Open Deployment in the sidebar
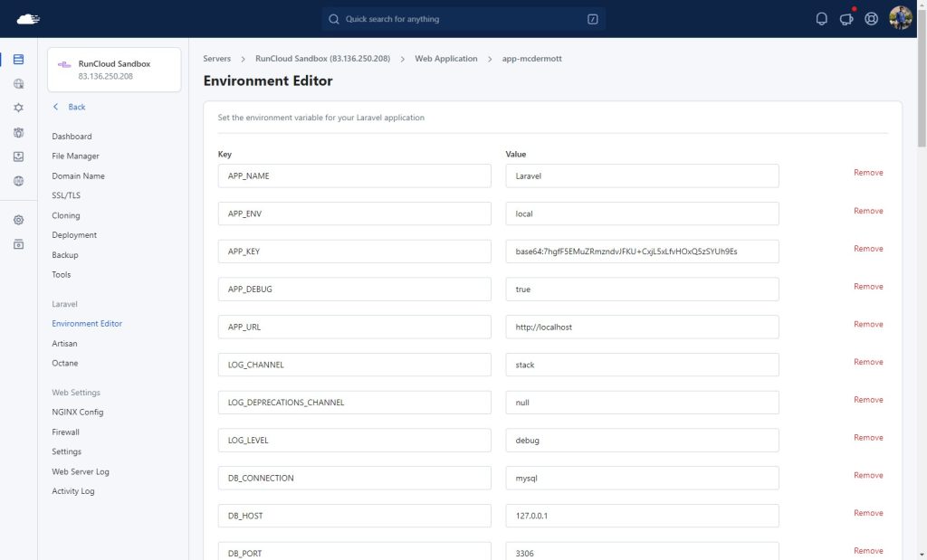 pos(74,235)
